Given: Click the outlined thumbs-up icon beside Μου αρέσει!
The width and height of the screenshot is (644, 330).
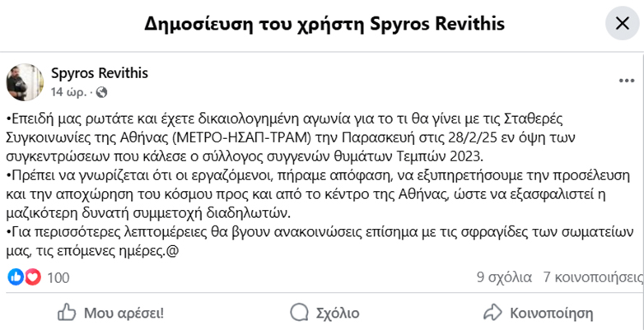Looking at the screenshot, I should (67, 313).
